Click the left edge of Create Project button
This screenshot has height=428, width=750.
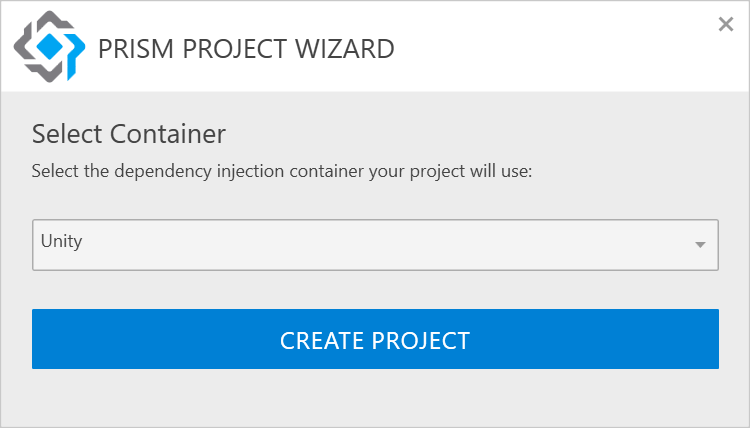click(x=38, y=339)
